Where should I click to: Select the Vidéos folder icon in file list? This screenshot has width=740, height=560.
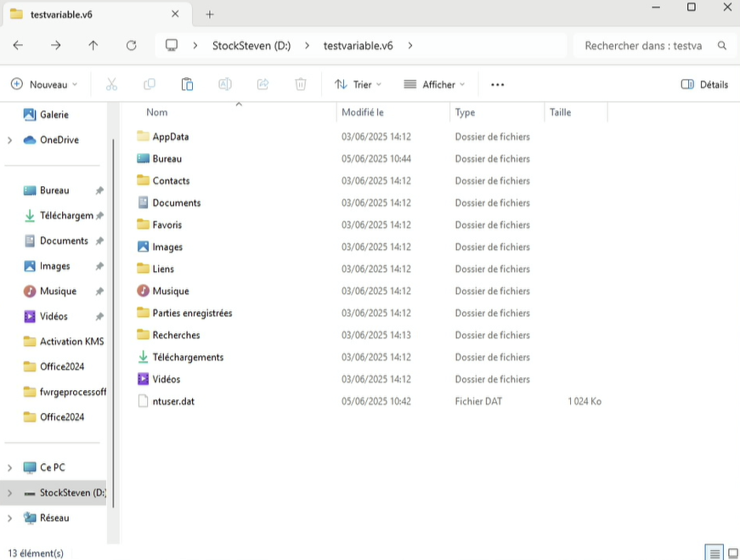pos(143,379)
